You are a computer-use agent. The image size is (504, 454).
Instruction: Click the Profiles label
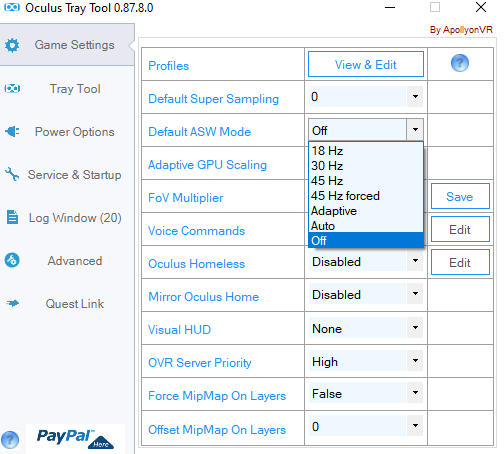[168, 66]
